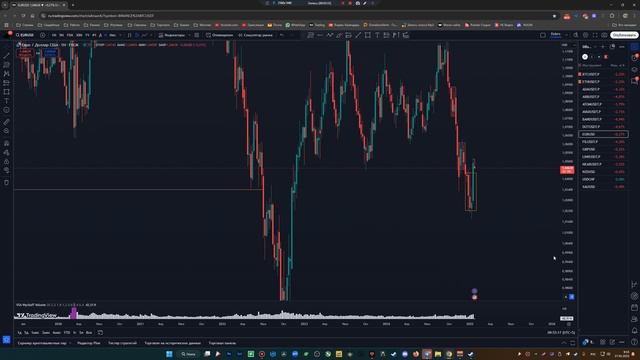The width and height of the screenshot is (640, 360).
Task: Click the blue buy price button
Action: pos(50,53)
